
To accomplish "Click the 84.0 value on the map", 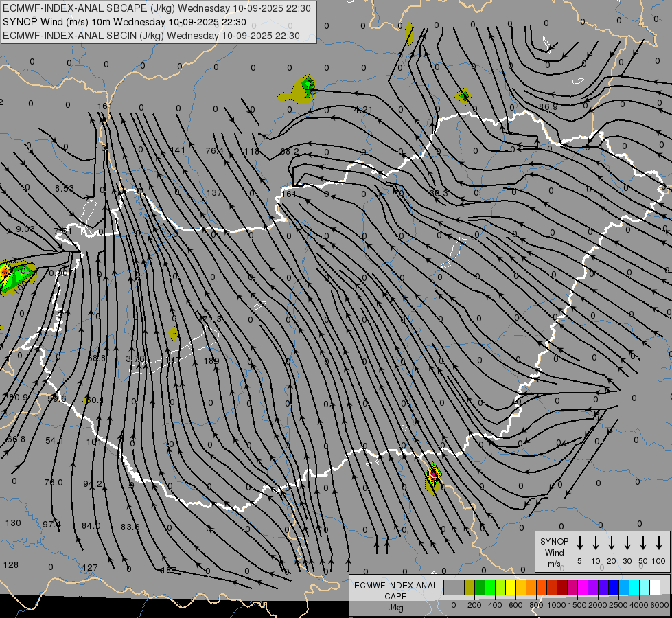I will tap(91, 525).
